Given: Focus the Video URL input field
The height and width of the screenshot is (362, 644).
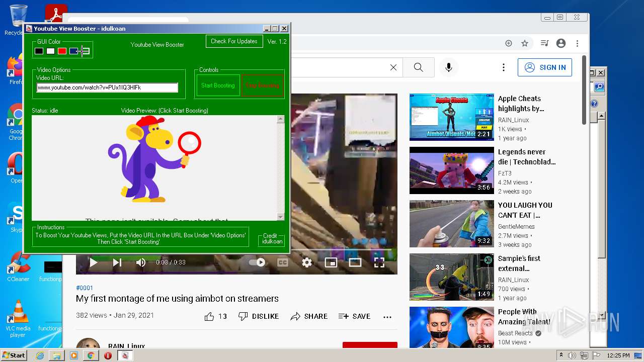Looking at the screenshot, I should pos(107,87).
